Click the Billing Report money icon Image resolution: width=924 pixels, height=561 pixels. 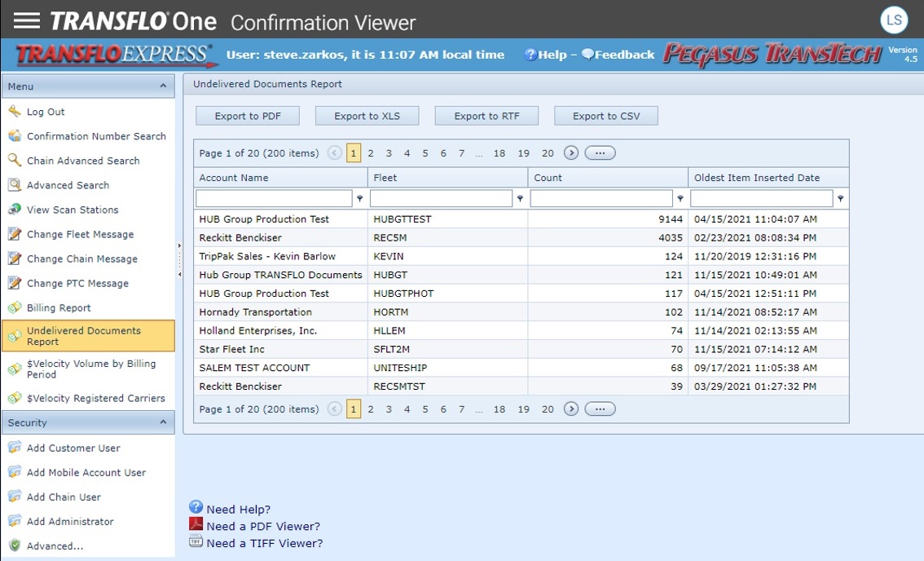tap(15, 308)
